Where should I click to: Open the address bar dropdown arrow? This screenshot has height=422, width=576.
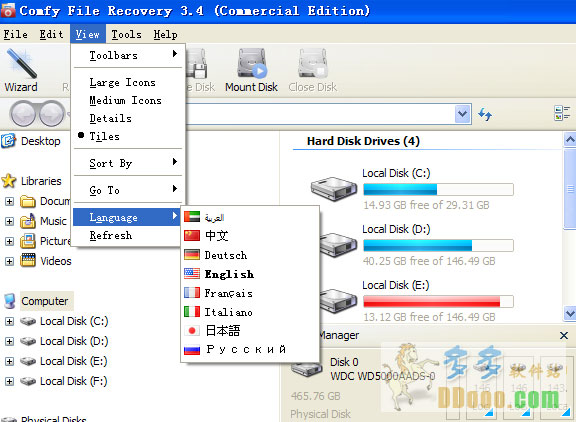pos(463,114)
